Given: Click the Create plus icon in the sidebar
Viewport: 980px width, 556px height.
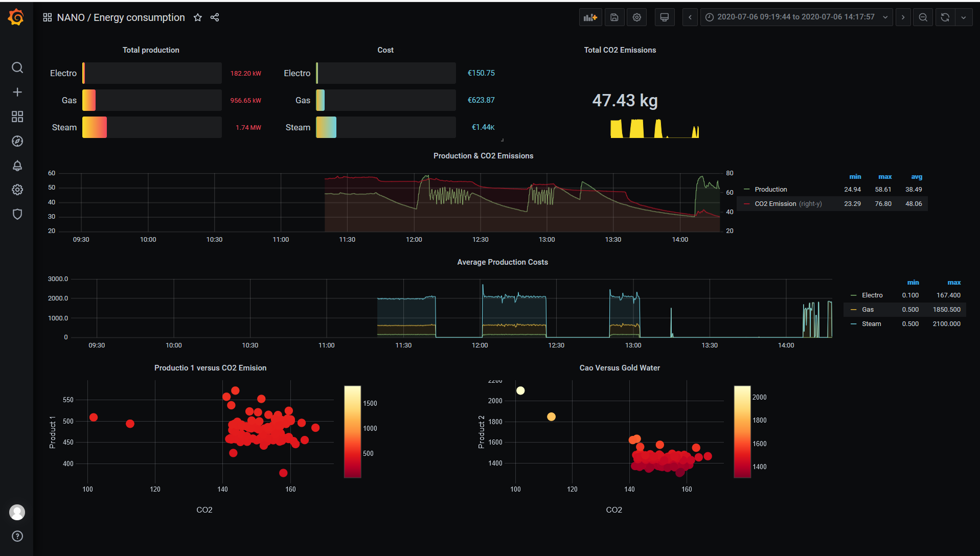Looking at the screenshot, I should pyautogui.click(x=17, y=92).
